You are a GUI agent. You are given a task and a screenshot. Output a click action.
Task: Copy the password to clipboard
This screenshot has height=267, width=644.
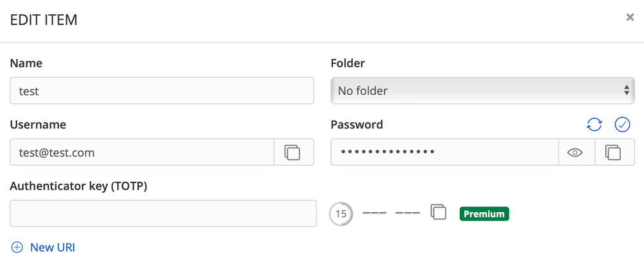click(614, 152)
